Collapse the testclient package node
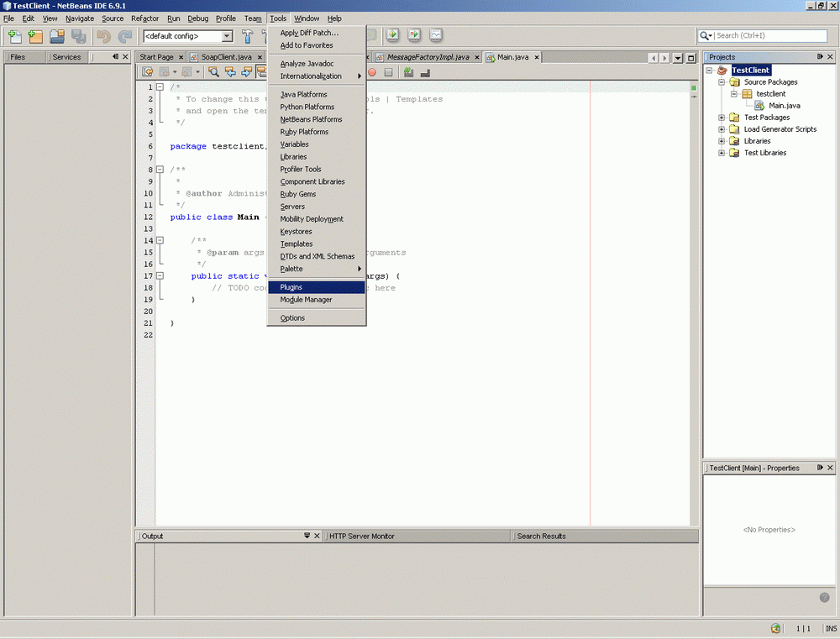 [734, 94]
